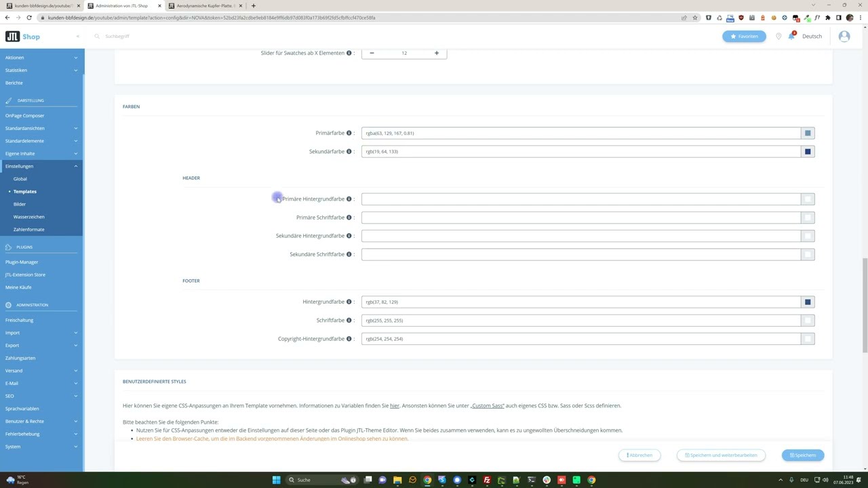Viewport: 868px width, 488px height.
Task: Go back with browser back arrow
Action: coord(7,18)
